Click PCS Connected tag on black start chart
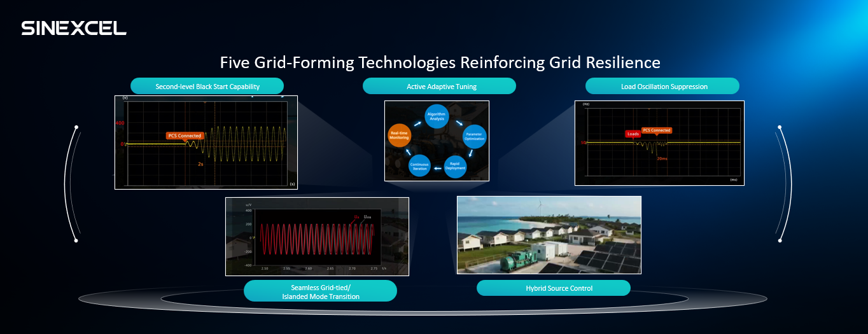This screenshot has height=334, width=868. 185,136
